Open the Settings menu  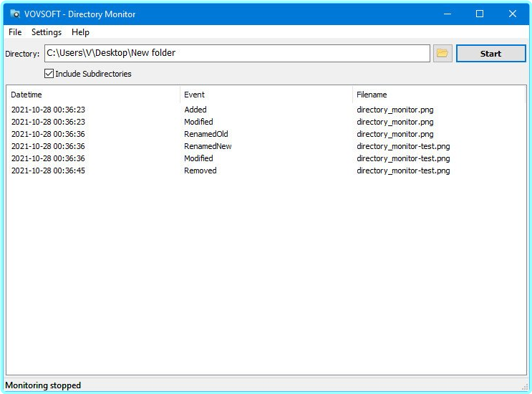[47, 32]
